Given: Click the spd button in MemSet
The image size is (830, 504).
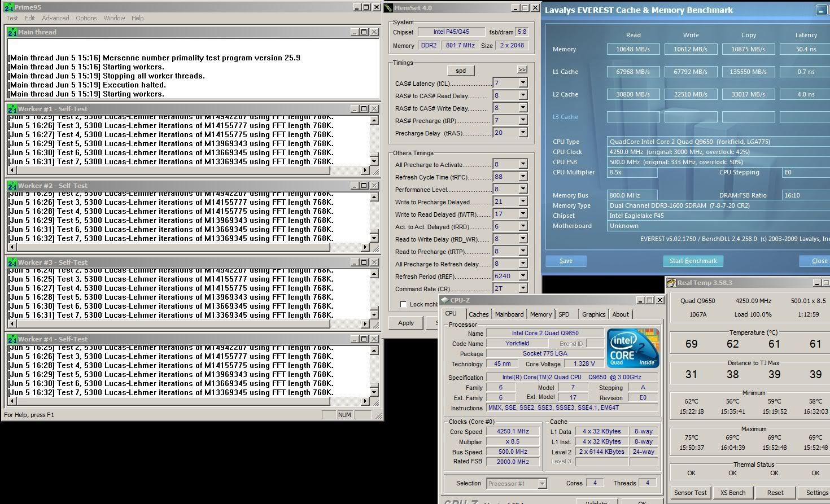Looking at the screenshot, I should (461, 71).
